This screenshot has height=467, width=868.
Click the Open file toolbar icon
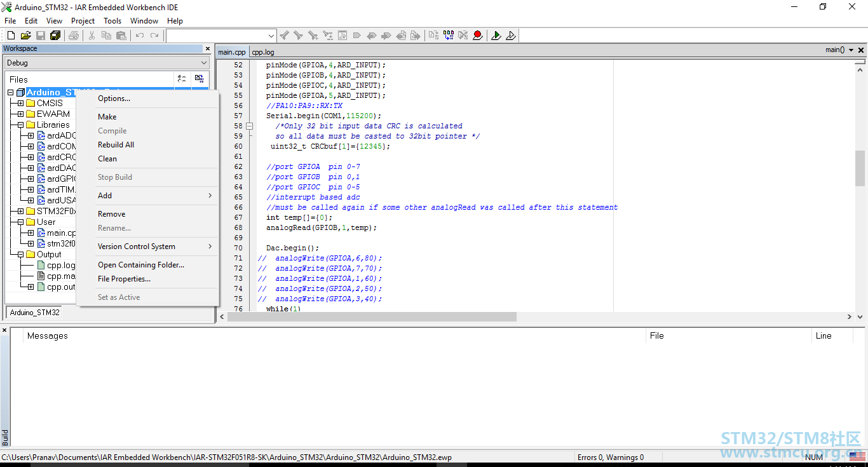click(25, 36)
